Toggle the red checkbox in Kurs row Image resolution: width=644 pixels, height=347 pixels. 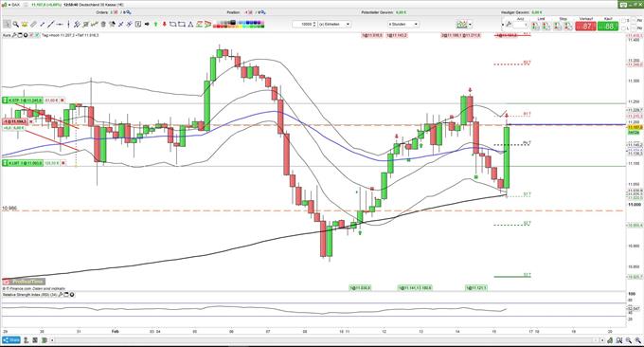pos(31,35)
